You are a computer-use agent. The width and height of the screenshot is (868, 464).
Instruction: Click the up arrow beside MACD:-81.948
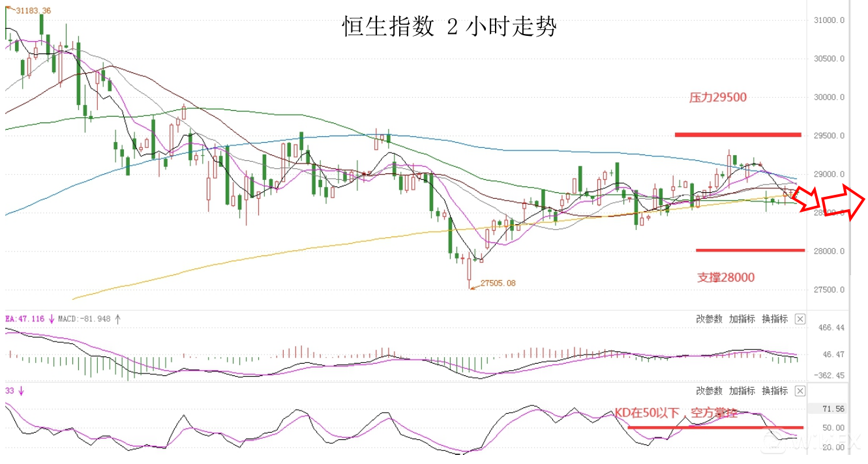tap(117, 319)
